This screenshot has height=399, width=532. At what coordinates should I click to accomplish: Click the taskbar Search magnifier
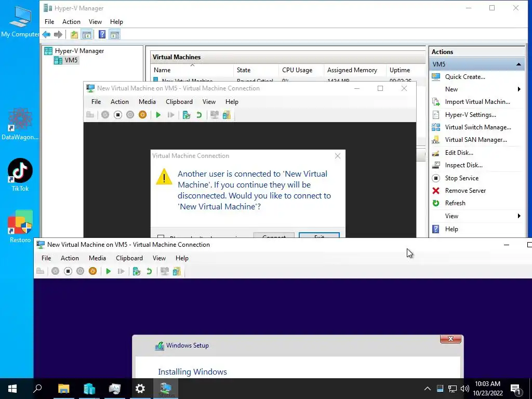(x=37, y=389)
